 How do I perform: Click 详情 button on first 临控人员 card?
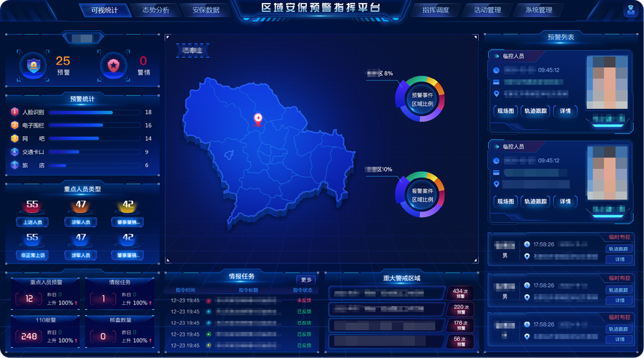point(565,111)
